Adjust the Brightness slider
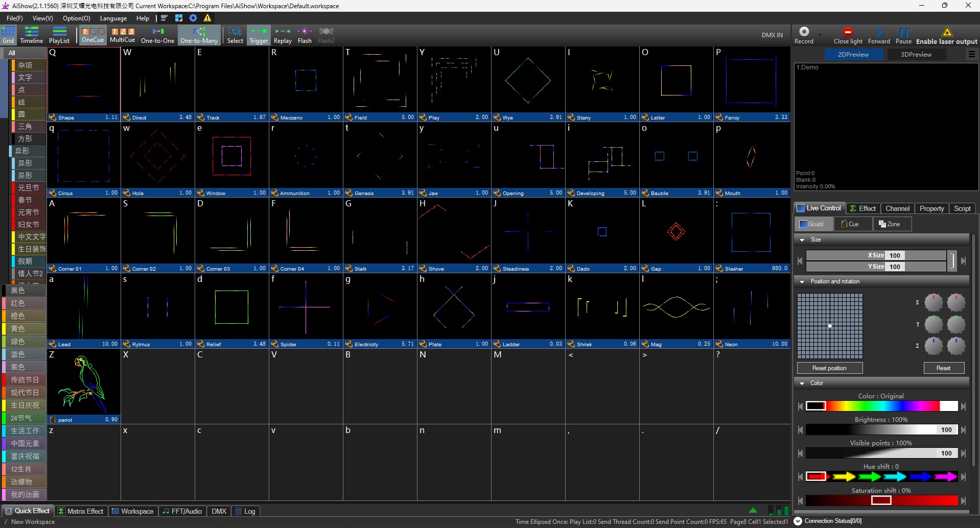The image size is (980, 528). [x=882, y=430]
